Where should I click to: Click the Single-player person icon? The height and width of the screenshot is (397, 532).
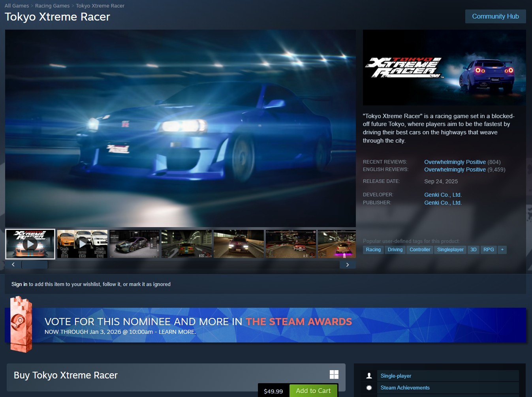(x=369, y=376)
